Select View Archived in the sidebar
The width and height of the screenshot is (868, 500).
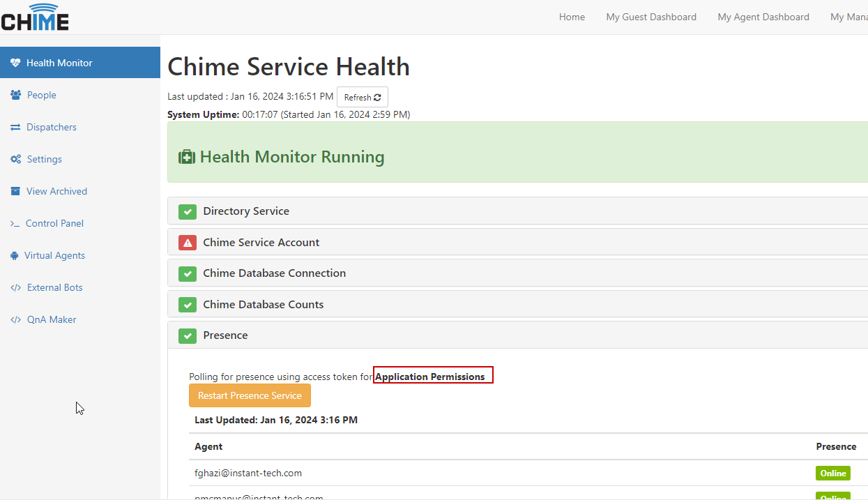point(80,191)
